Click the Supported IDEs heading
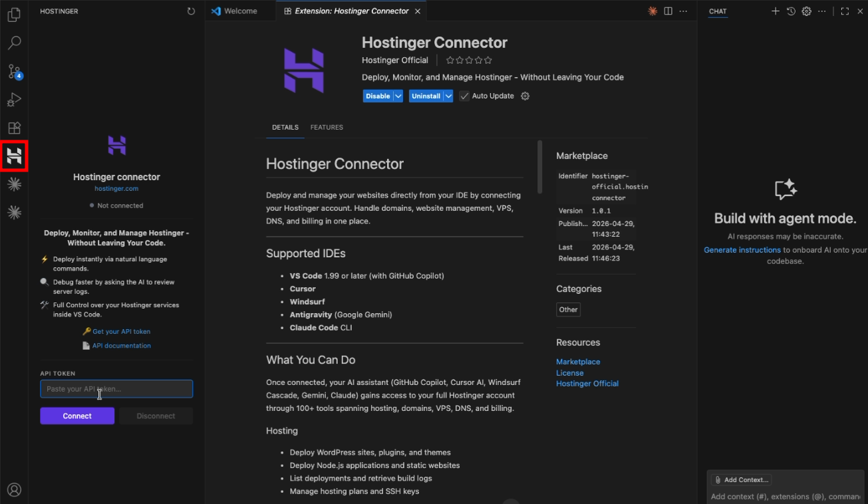868x504 pixels. pos(306,253)
